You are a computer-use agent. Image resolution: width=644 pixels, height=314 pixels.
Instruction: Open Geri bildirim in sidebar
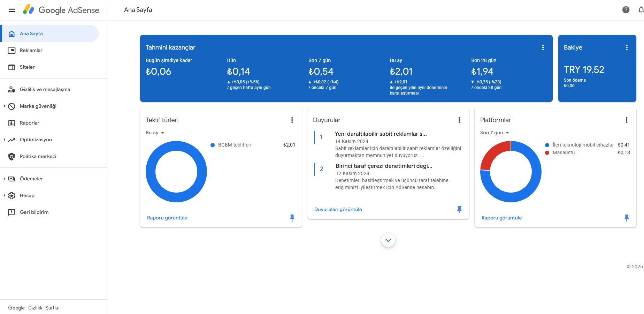(x=50, y=212)
